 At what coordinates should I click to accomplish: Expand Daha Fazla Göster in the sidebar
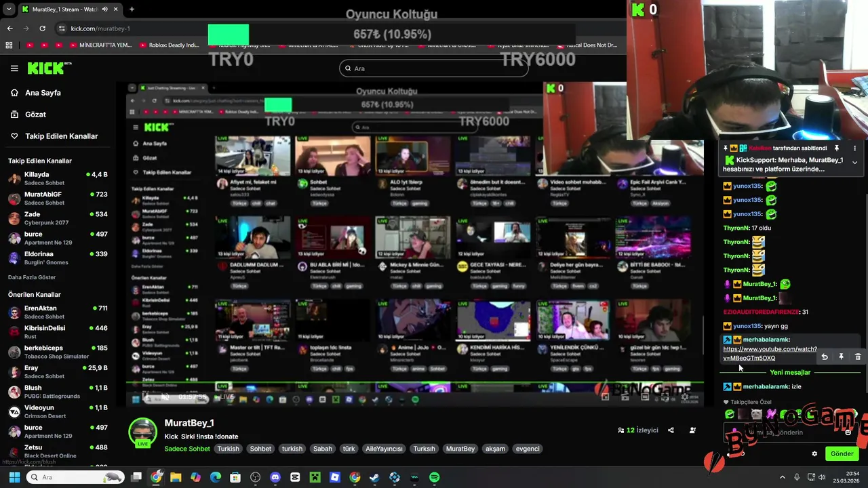pos(32,277)
